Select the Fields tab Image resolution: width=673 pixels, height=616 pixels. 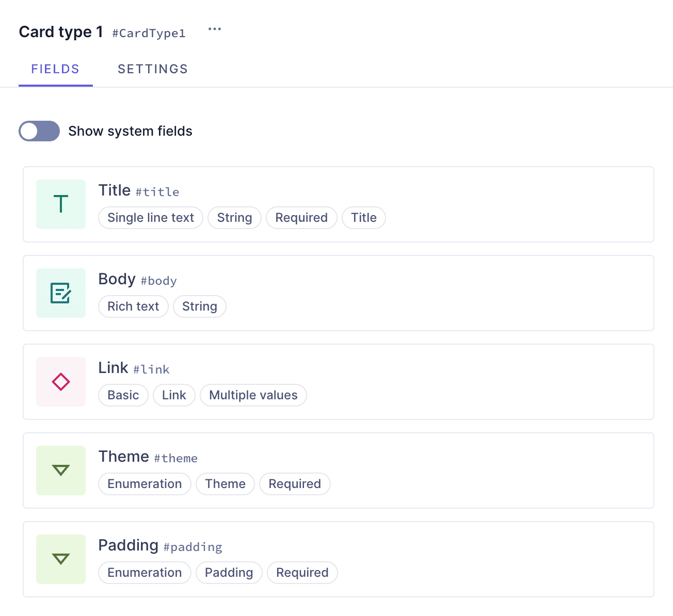pyautogui.click(x=55, y=69)
